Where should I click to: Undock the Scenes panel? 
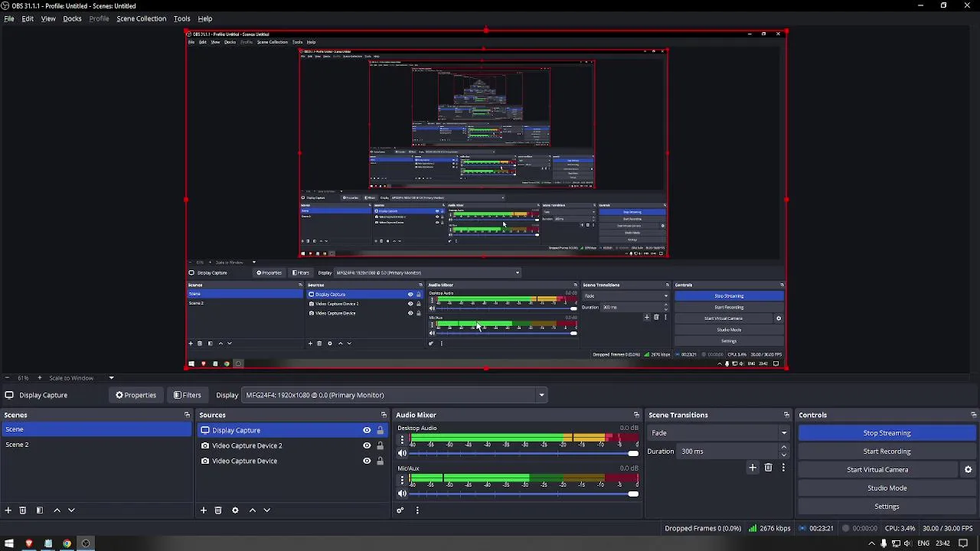(x=187, y=415)
